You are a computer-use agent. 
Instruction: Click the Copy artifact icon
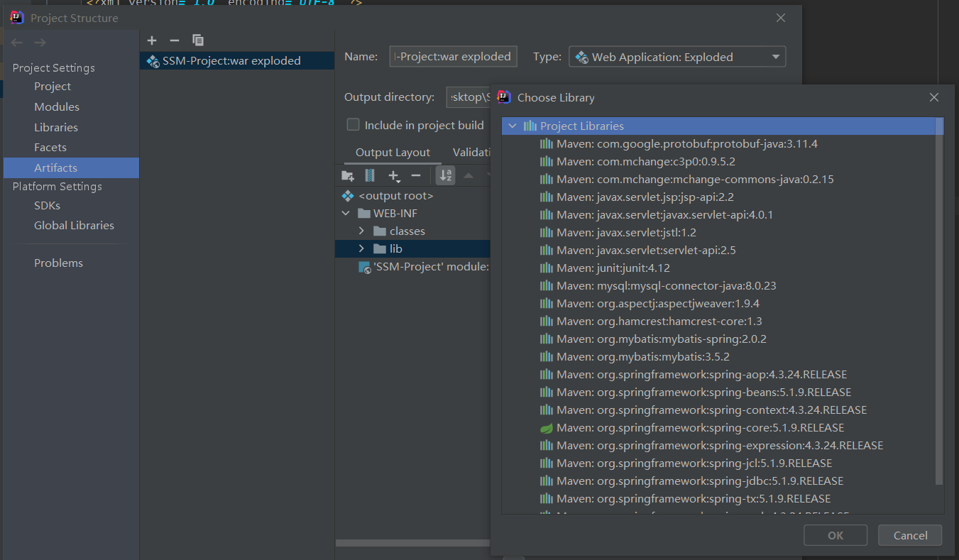[198, 40]
